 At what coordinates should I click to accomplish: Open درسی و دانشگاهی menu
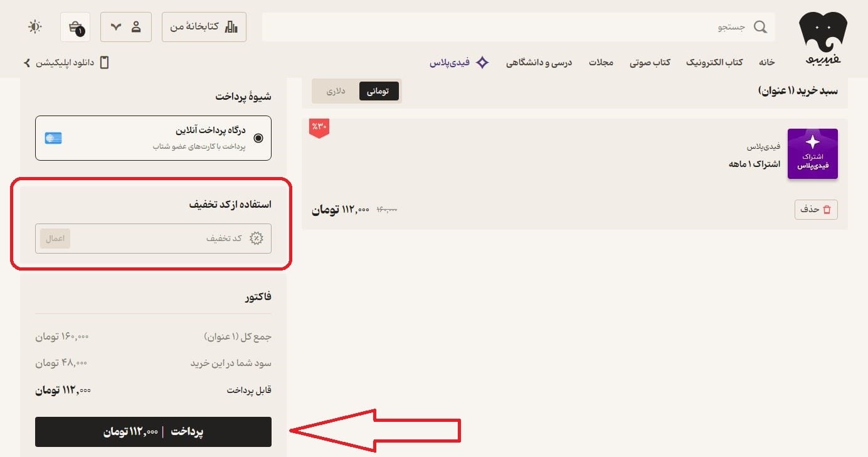point(539,62)
